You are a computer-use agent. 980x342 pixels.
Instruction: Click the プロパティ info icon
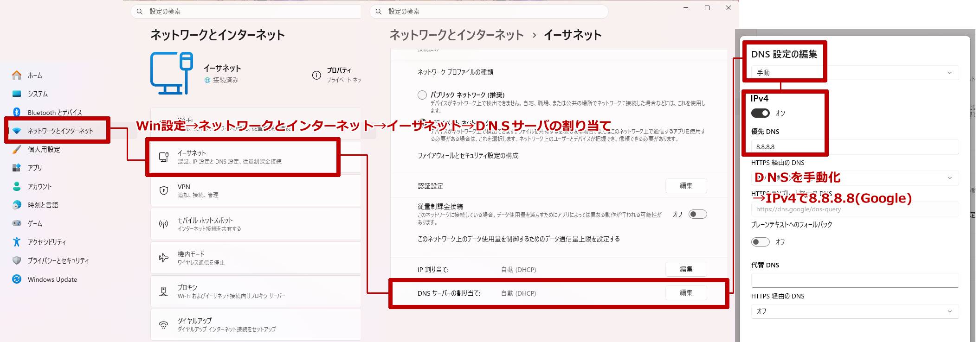[316, 75]
